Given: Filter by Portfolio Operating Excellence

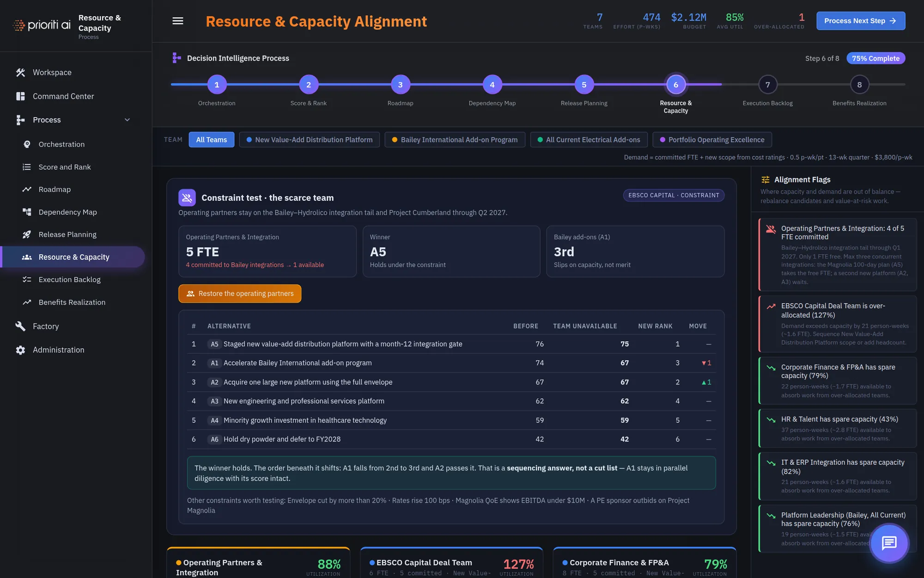Looking at the screenshot, I should pos(712,140).
